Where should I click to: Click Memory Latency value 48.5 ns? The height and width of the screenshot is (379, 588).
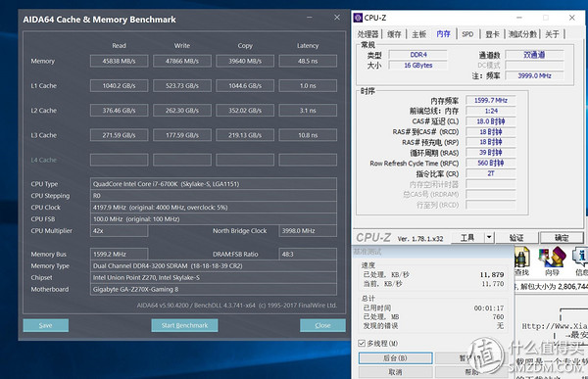(x=308, y=61)
